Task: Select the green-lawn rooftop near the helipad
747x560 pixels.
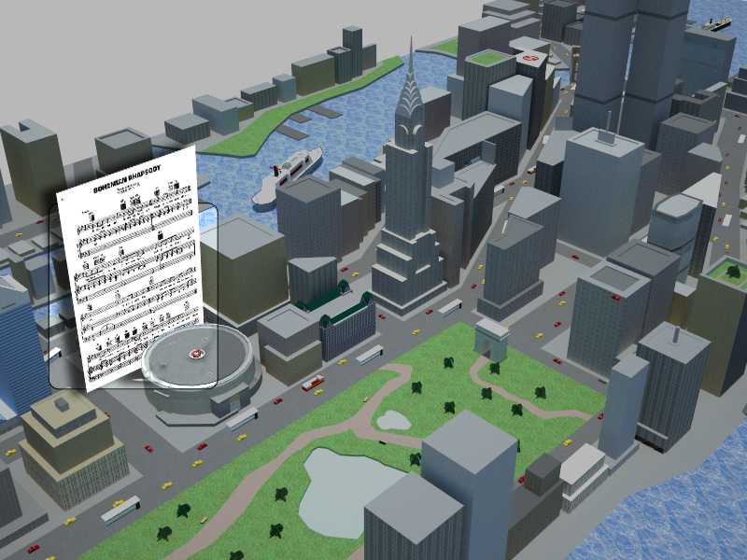Action: tap(487, 59)
